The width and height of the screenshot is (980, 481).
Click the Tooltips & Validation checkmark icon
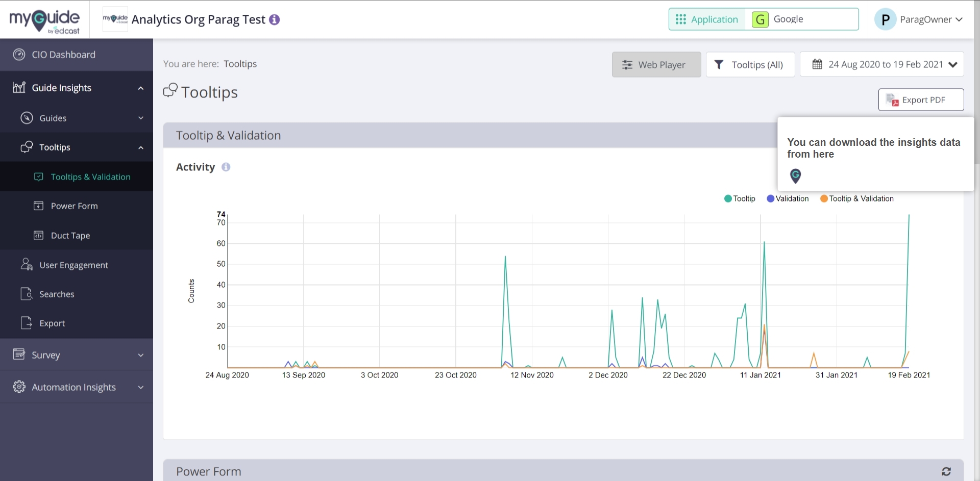38,176
